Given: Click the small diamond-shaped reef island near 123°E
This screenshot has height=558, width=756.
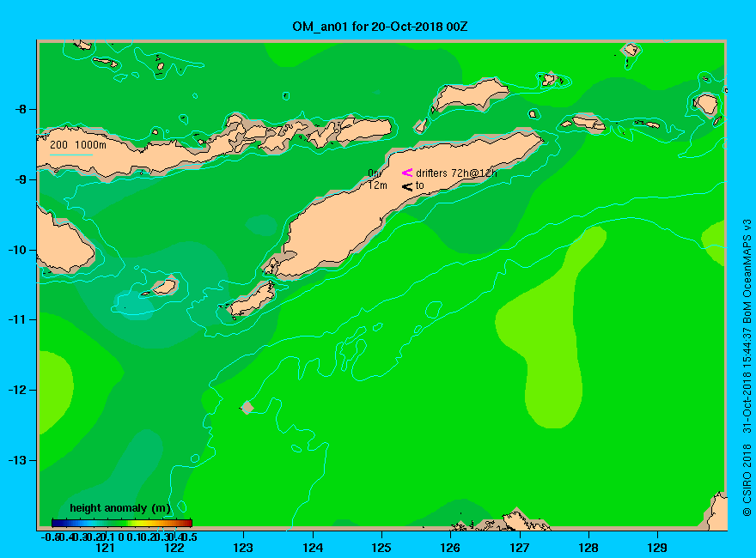Looking at the screenshot, I should click(x=247, y=407).
